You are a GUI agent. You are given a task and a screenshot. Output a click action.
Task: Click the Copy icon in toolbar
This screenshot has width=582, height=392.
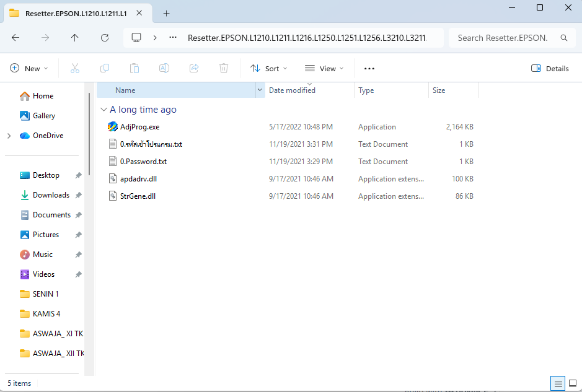tap(105, 69)
